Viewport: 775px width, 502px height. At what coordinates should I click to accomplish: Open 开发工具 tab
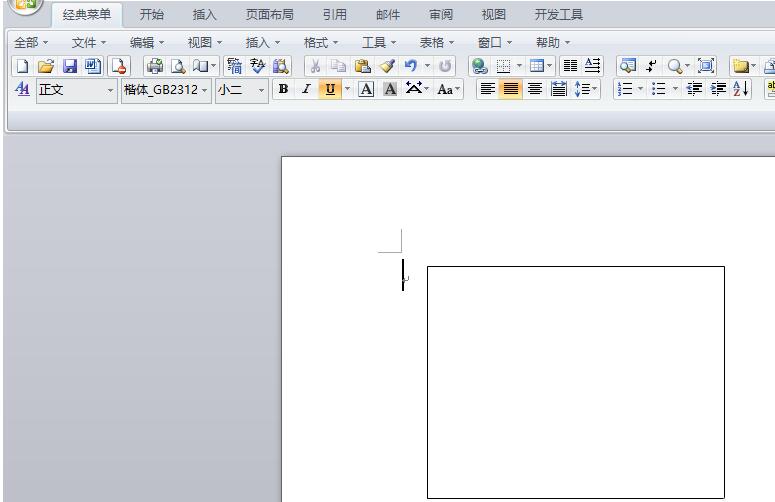(x=559, y=15)
